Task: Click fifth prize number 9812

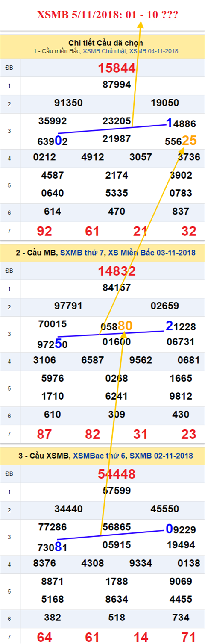Action: point(181,396)
